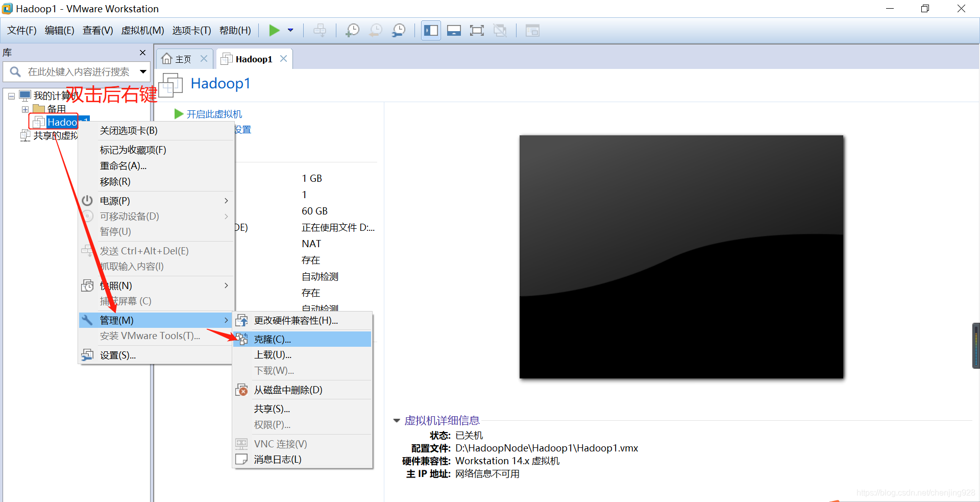This screenshot has width=980, height=502.
Task: Click the revert to snapshot toolbar icon
Action: 375,31
